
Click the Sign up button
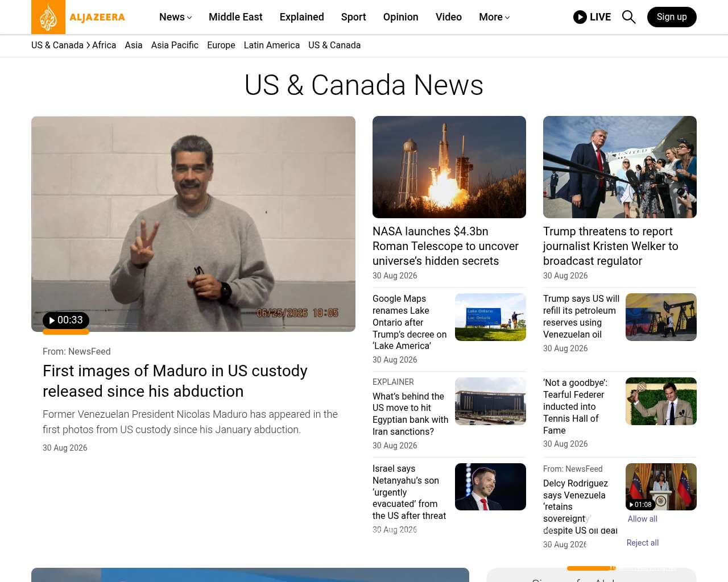coord(672,17)
